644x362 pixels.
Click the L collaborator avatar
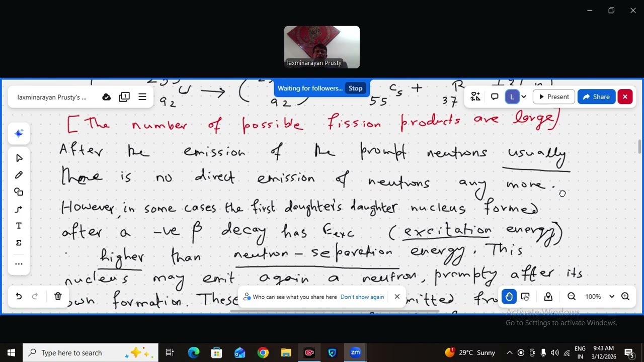click(x=512, y=97)
